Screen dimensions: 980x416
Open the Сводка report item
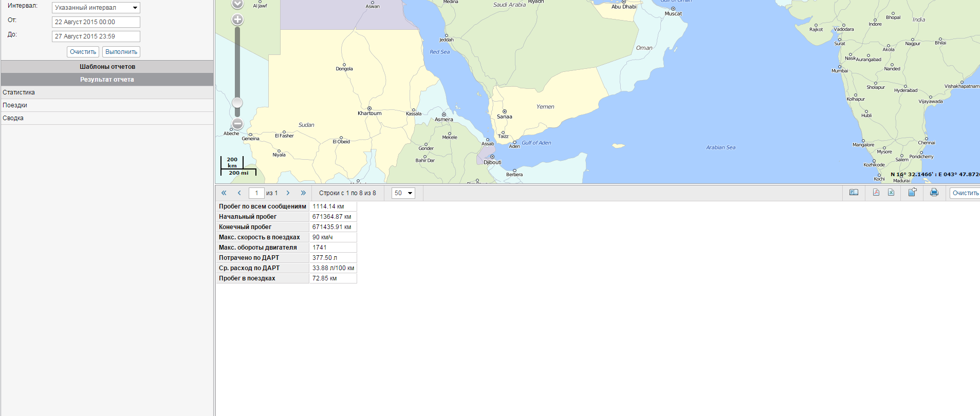pyautogui.click(x=13, y=118)
